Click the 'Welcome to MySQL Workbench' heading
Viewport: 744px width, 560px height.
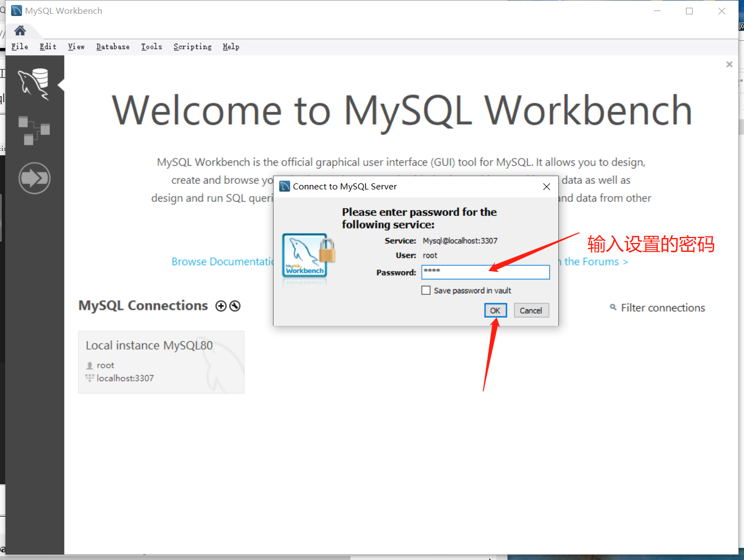point(402,110)
